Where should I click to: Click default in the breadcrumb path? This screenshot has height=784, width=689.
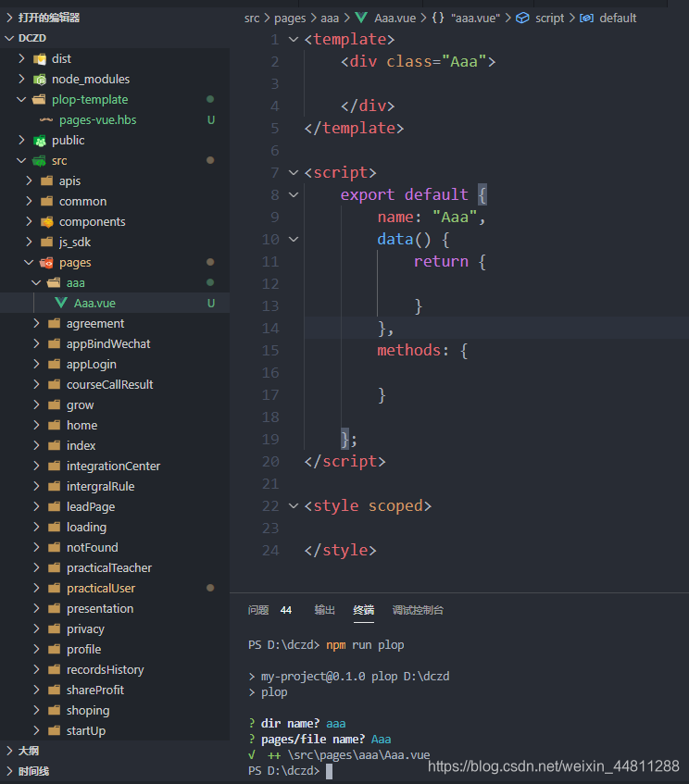pyautogui.click(x=618, y=18)
